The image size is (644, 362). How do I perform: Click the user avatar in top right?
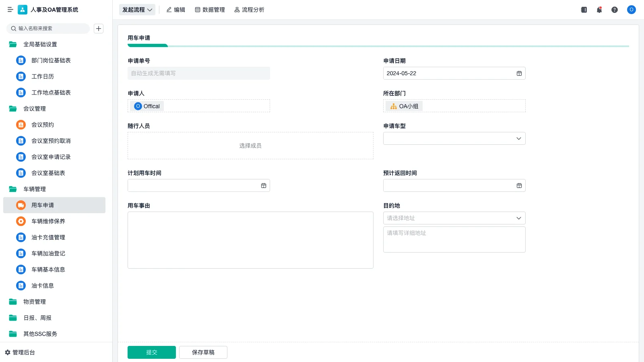pos(631,10)
